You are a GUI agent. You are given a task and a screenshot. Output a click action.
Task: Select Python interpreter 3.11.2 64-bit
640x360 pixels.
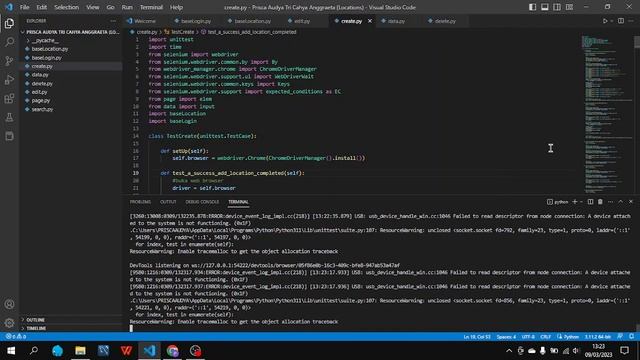click(x=598, y=337)
